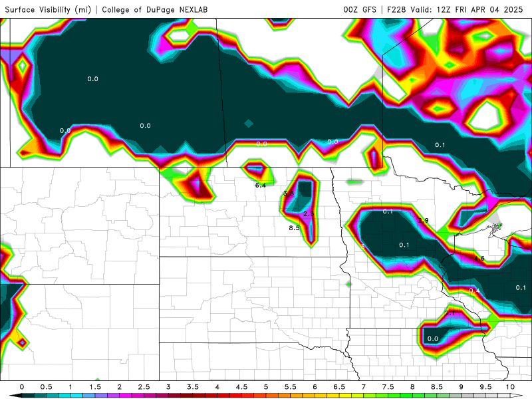Click the "00Z GFS" model run label

tap(360, 9)
